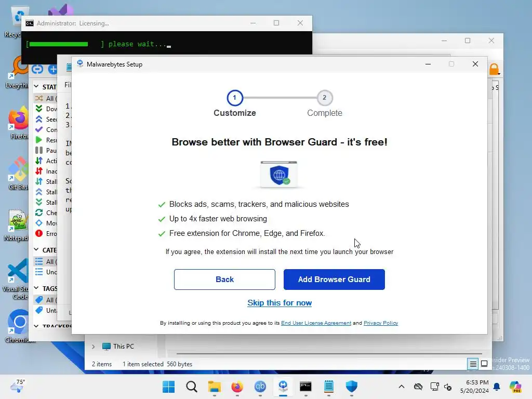Screen dimensions: 532x399
Task: Select Checking filter refresh icon
Action: coord(39,212)
